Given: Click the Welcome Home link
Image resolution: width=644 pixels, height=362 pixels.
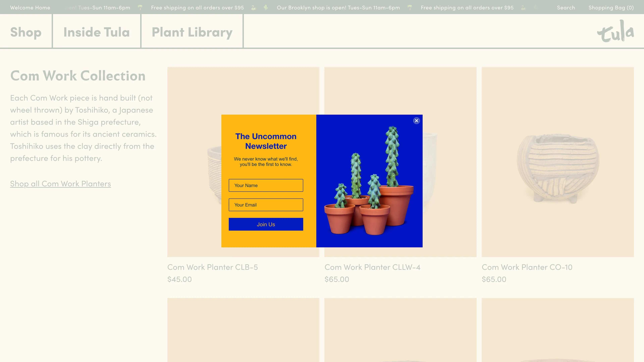Looking at the screenshot, I should [30, 8].
